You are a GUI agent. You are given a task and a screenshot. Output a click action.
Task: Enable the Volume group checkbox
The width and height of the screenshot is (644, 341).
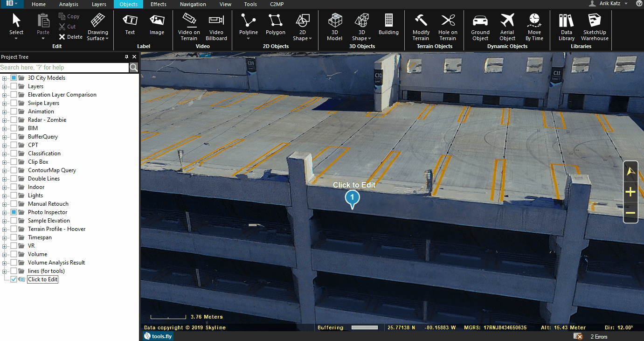click(x=14, y=254)
